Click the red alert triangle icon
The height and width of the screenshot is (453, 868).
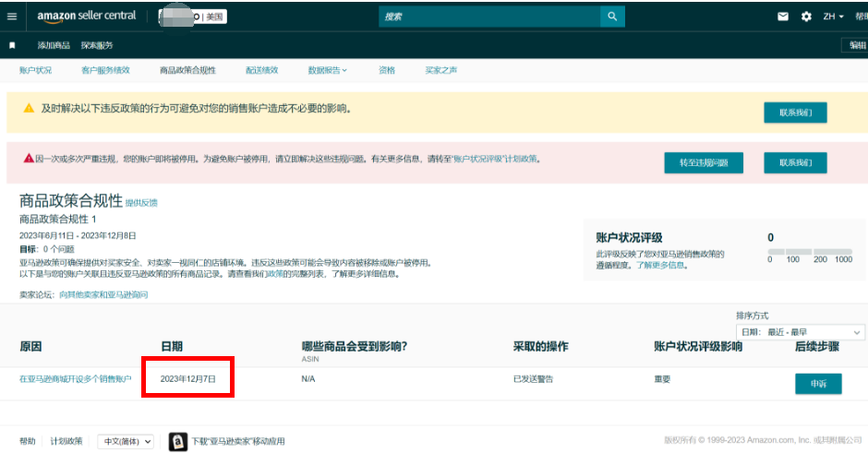pos(29,158)
